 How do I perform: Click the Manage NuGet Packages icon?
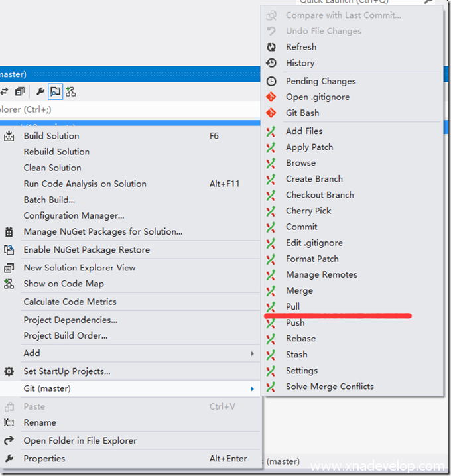coord(9,232)
